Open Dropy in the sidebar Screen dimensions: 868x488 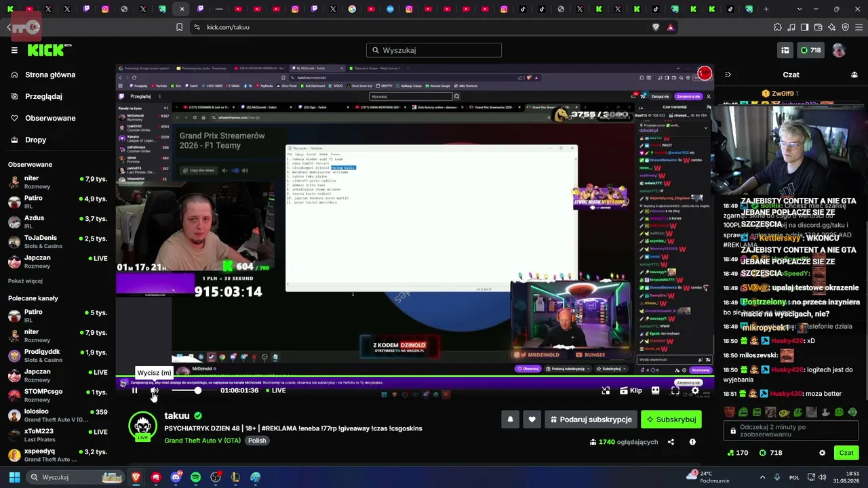[x=36, y=140]
